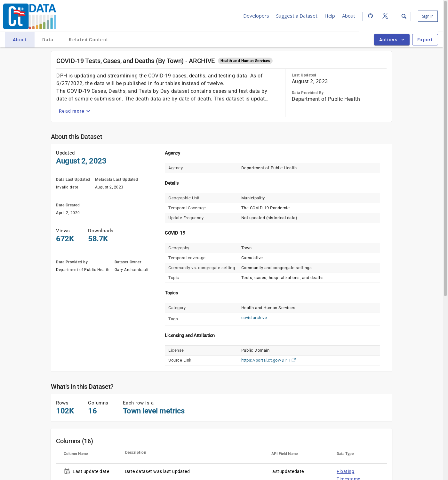Screen dimensions: 448x480
Task: Click the covid archive tag
Action: pyautogui.click(x=254, y=318)
